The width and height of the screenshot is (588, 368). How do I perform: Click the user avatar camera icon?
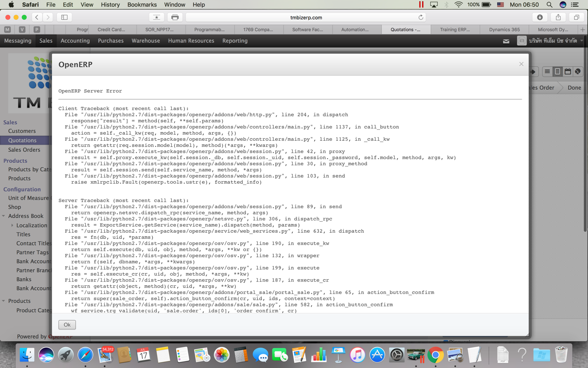click(522, 40)
